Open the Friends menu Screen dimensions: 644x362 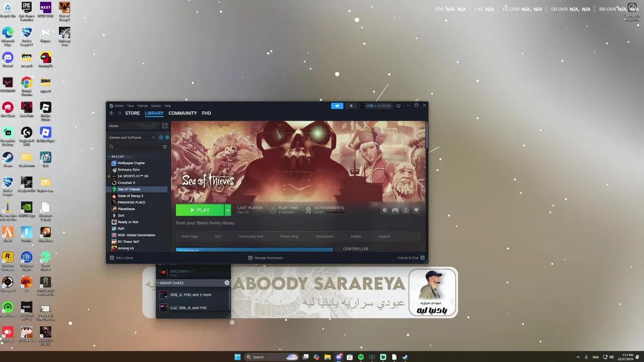point(142,106)
